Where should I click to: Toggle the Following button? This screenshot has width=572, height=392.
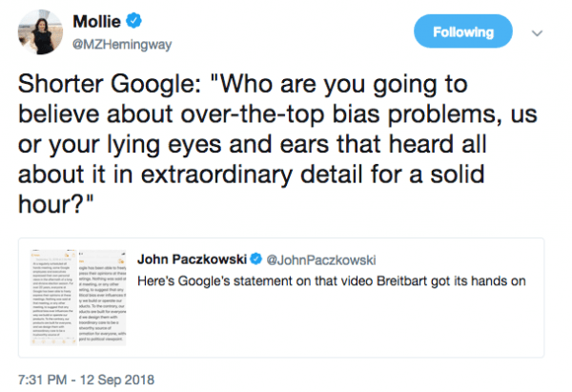coord(463,33)
